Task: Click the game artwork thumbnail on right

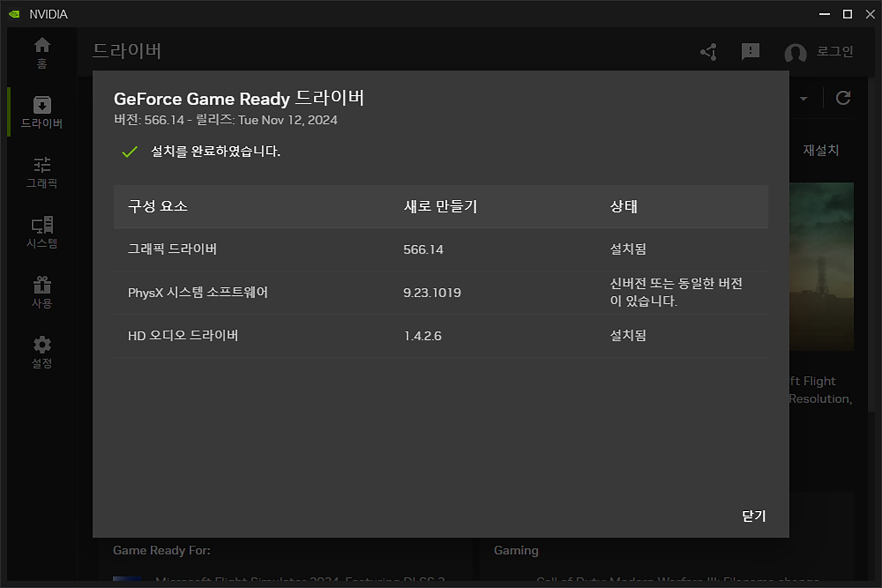Action: (821, 266)
